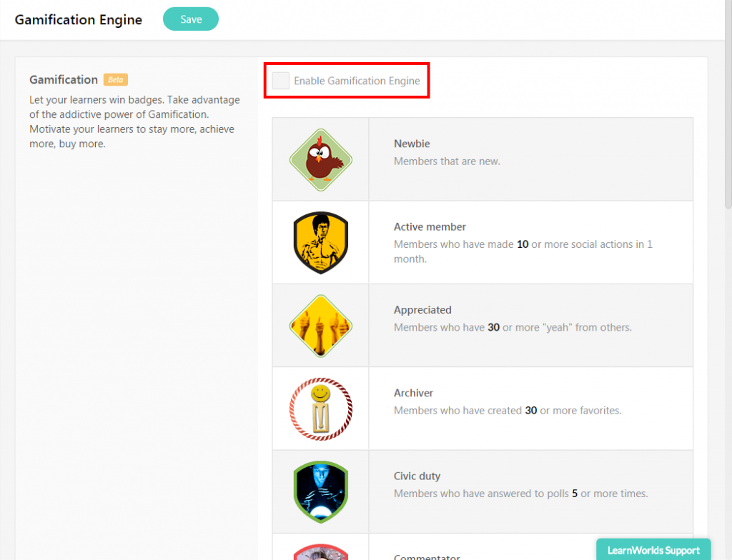Click the 'Appreciated' badge title
Screen dimensions: 732x560
click(422, 310)
